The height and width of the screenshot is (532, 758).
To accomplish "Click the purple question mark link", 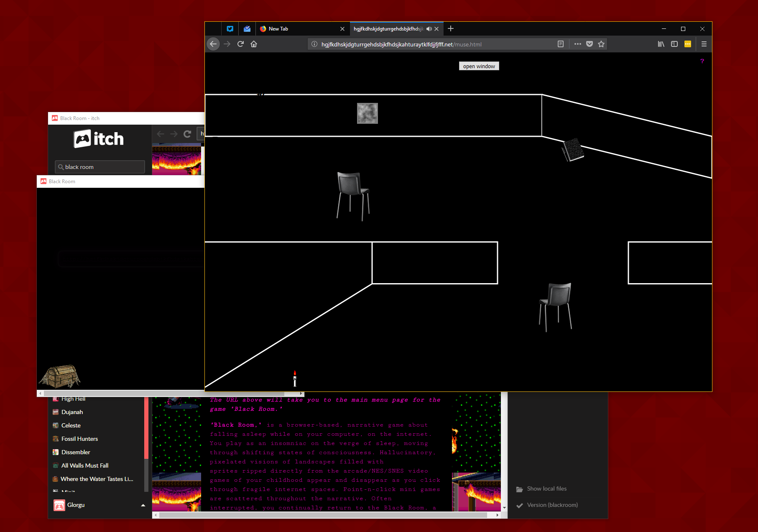I will [x=702, y=61].
